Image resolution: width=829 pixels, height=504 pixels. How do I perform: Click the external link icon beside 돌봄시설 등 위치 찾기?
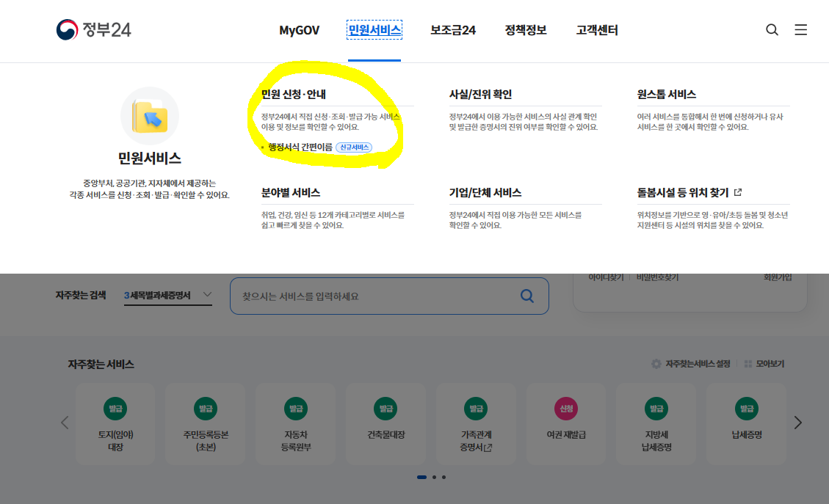tap(738, 192)
